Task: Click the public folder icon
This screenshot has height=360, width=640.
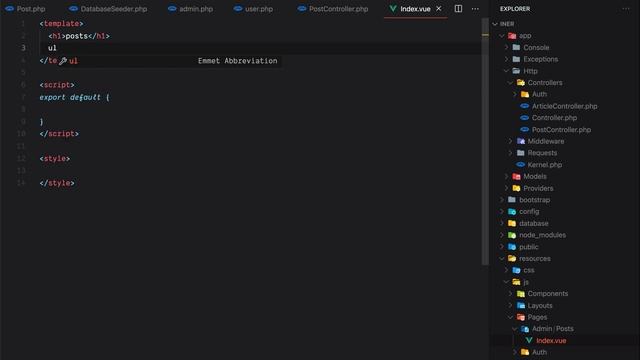Action: pos(512,247)
